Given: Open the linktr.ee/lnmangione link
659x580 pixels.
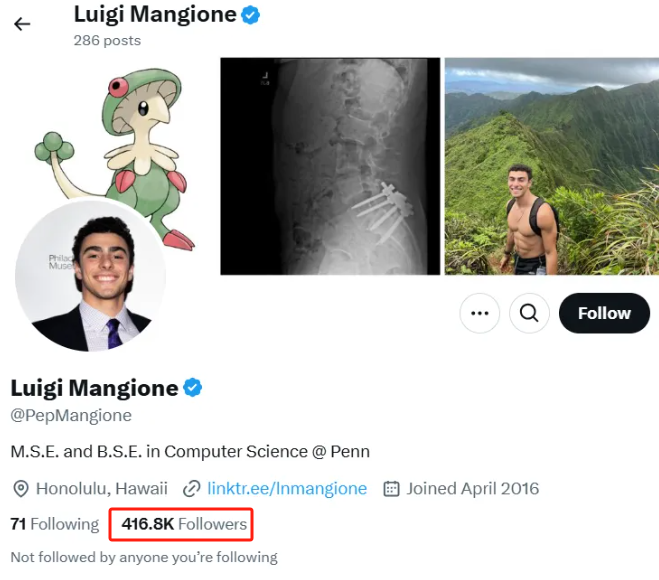Looking at the screenshot, I should tap(287, 488).
